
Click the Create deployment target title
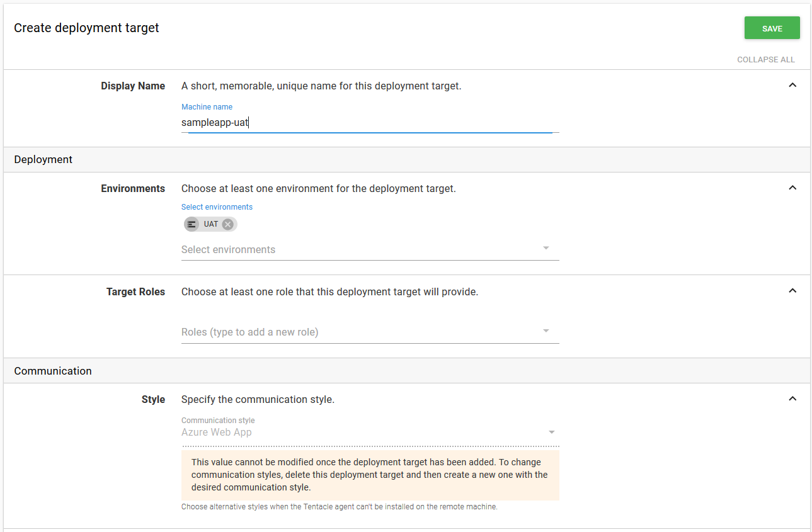click(x=87, y=28)
